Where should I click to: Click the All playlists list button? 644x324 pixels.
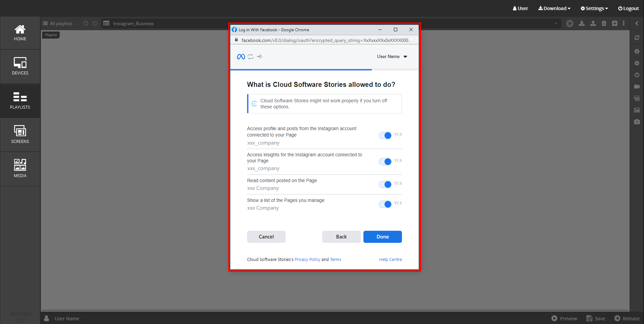pyautogui.click(x=58, y=23)
